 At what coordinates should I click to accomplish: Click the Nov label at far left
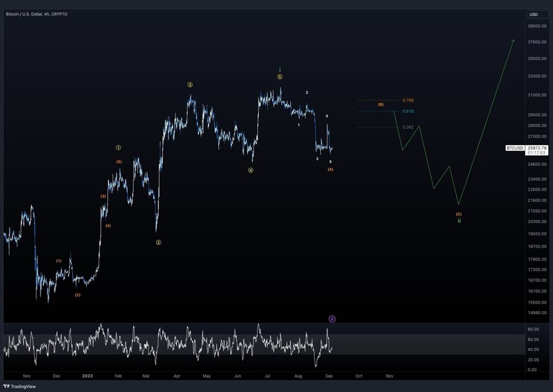coord(27,376)
